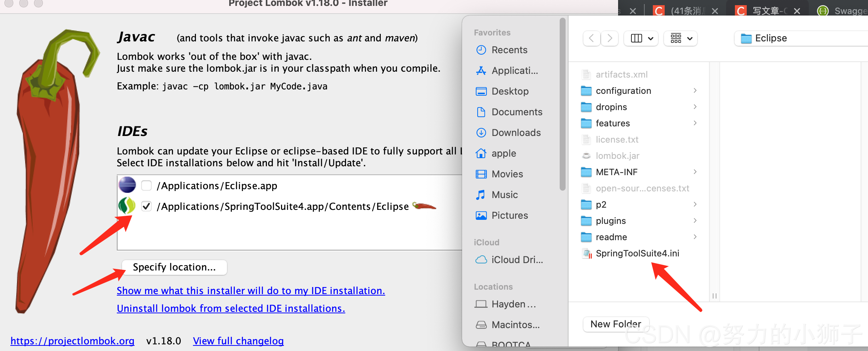The image size is (868, 351).
Task: Close the (41条消息) browser tab
Action: pyautogui.click(x=715, y=11)
